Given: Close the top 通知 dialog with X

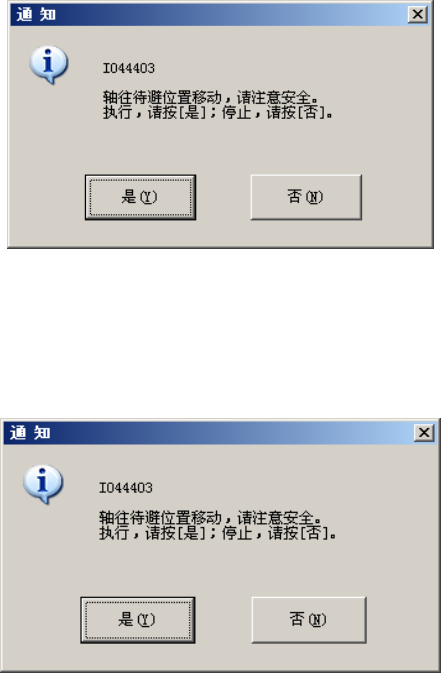Looking at the screenshot, I should click(417, 15).
